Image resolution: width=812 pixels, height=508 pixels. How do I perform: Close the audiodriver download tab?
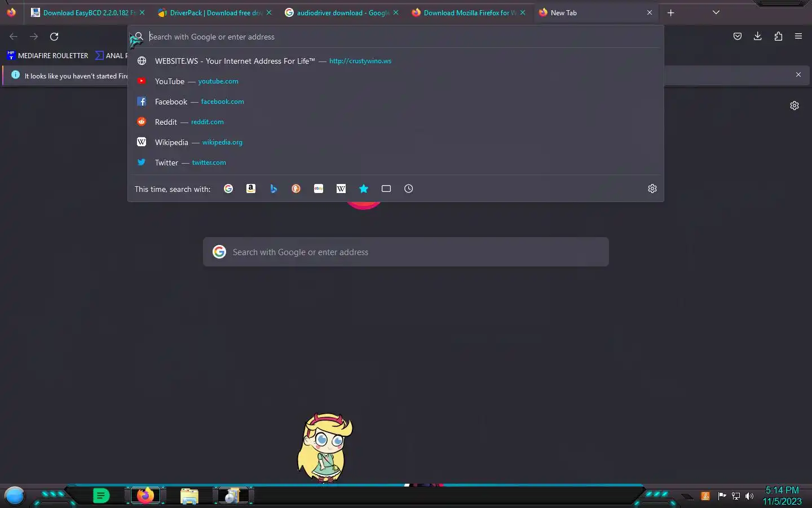click(396, 12)
